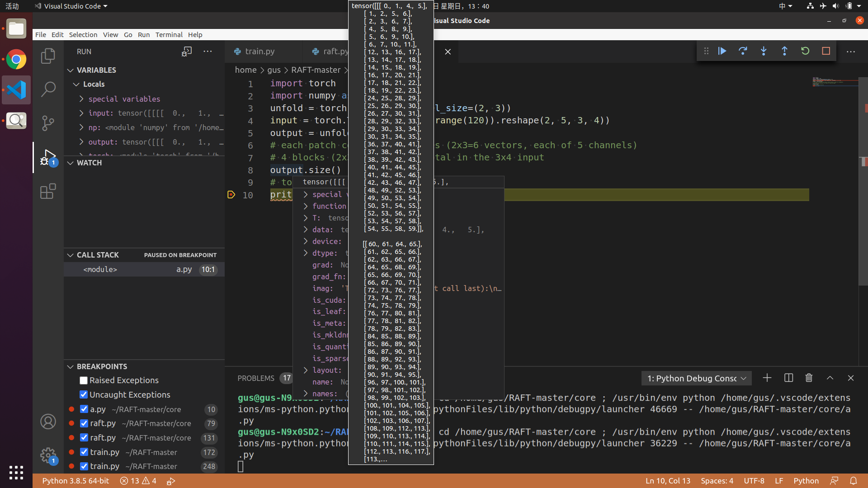
Task: Click the debug Continue button
Action: click(x=722, y=51)
